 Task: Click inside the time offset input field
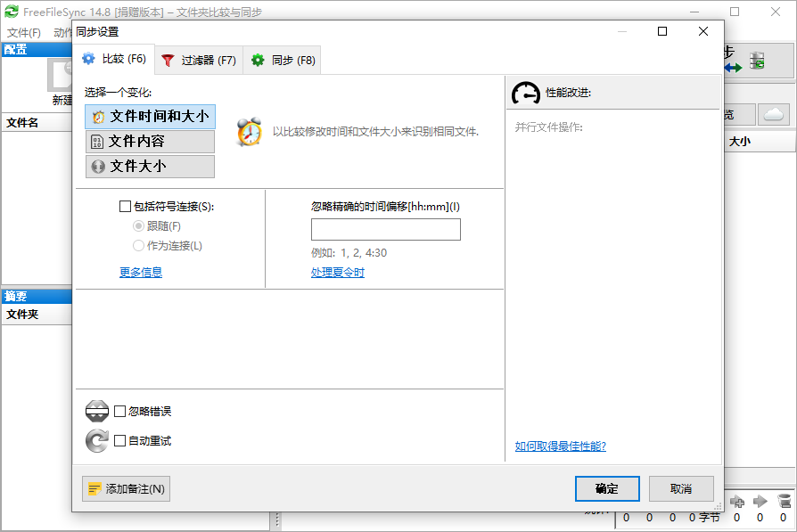pos(386,229)
